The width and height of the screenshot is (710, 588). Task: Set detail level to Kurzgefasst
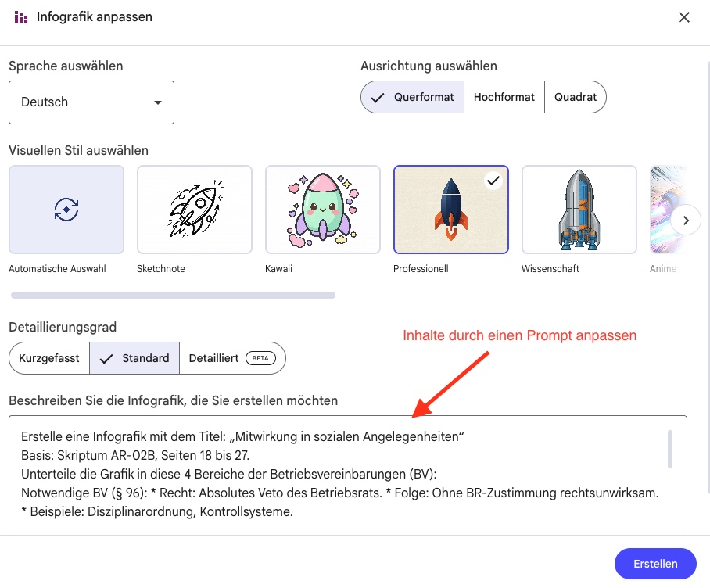pyautogui.click(x=49, y=358)
